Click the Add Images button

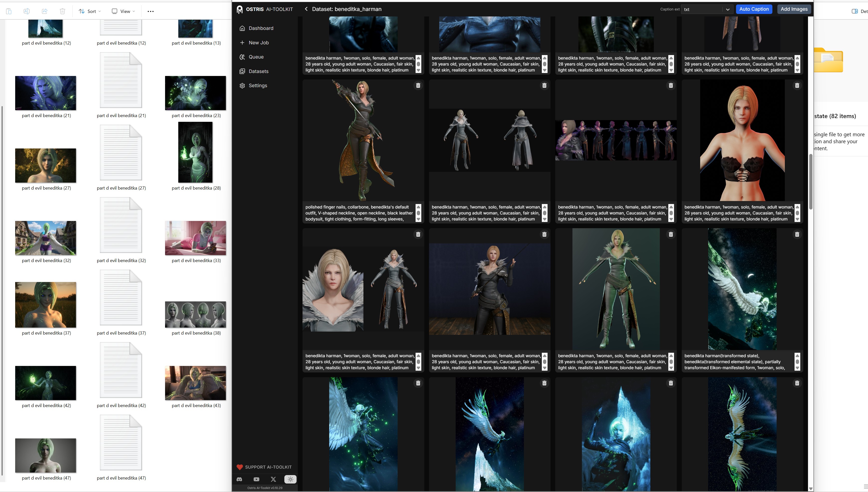click(794, 9)
